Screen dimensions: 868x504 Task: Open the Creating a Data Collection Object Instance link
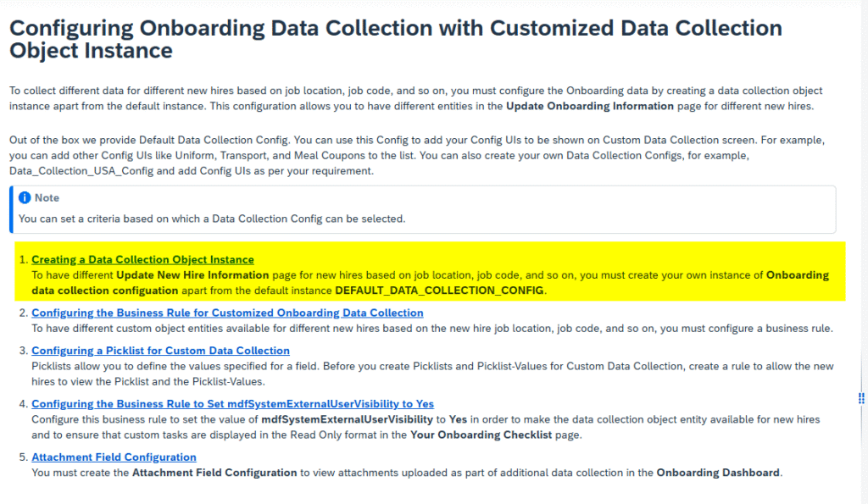pos(142,260)
